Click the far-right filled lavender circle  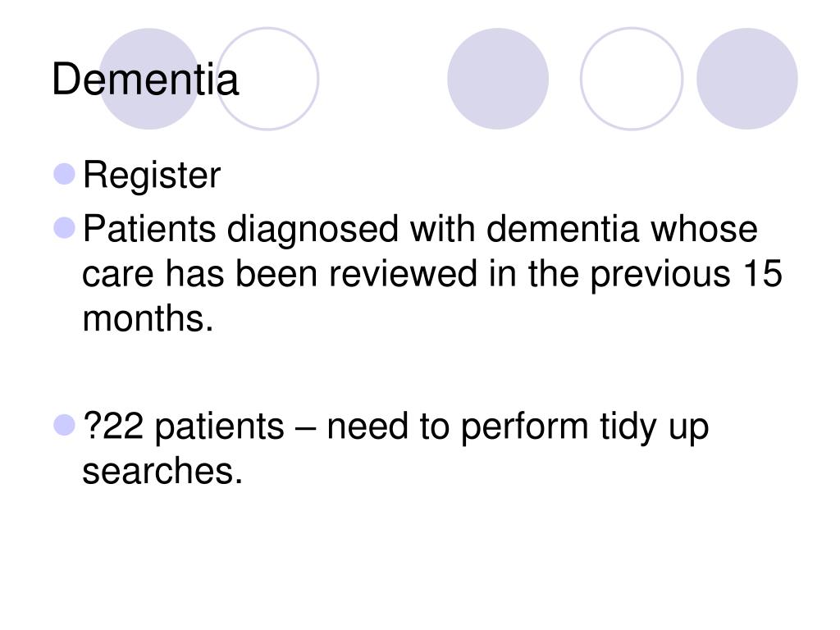tap(747, 79)
